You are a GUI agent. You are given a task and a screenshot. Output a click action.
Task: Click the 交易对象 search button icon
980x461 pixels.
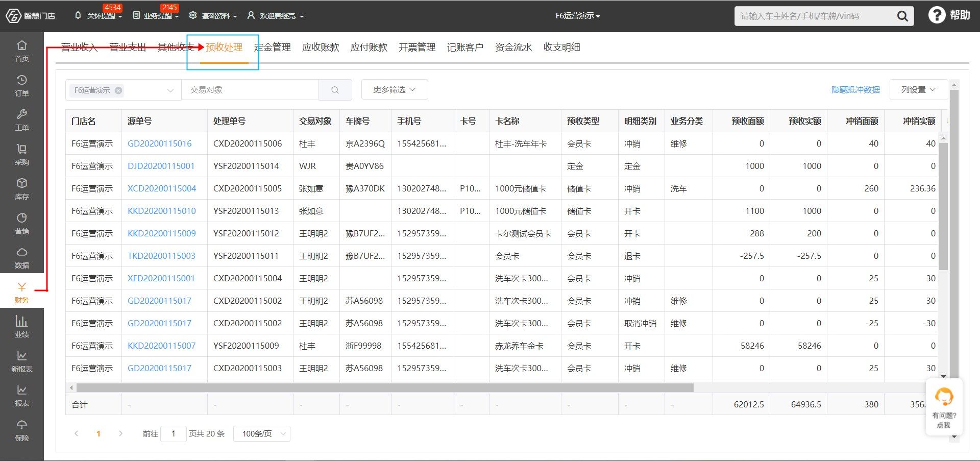tap(335, 90)
